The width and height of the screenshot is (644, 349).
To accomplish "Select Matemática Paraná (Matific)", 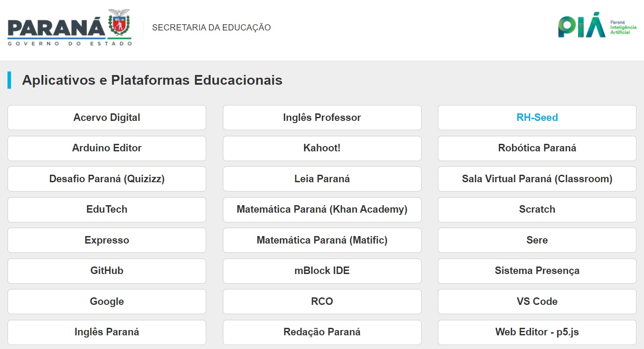I will (x=322, y=240).
